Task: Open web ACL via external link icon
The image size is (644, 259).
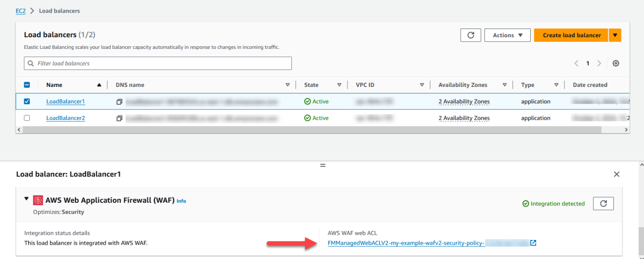Action: pyautogui.click(x=533, y=243)
